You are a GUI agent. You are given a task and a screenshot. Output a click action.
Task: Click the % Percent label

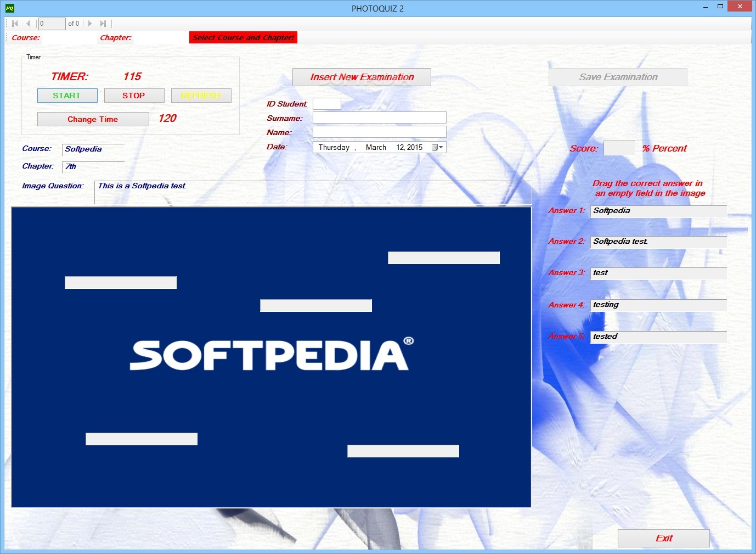click(664, 148)
